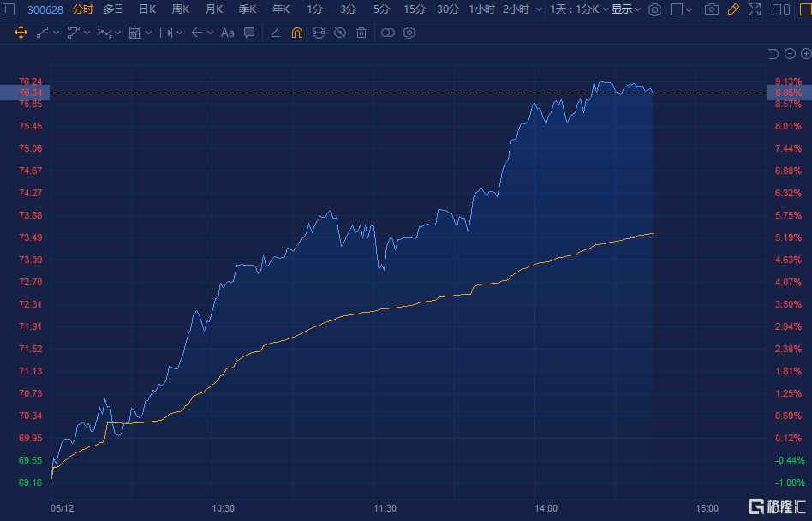Zoom in chart with plus circle
Screen dimensions: 812x521
[x=806, y=53]
